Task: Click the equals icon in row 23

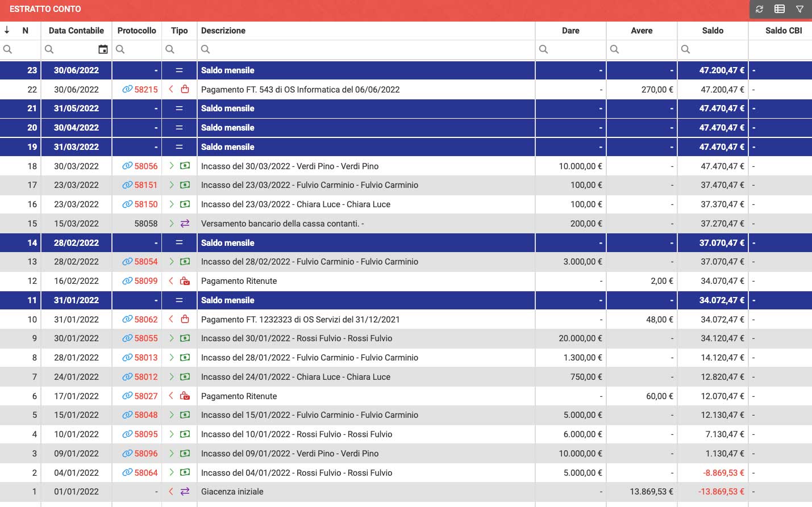Action: point(179,70)
